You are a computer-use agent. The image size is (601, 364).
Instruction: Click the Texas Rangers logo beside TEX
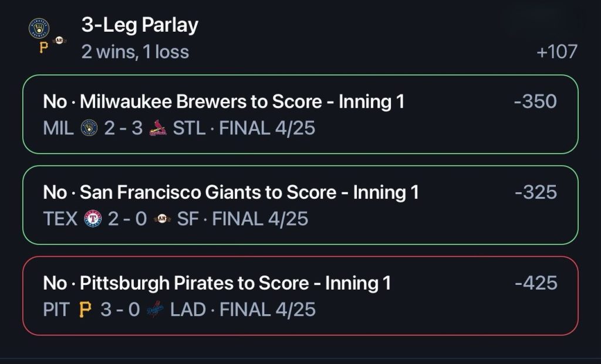click(93, 219)
